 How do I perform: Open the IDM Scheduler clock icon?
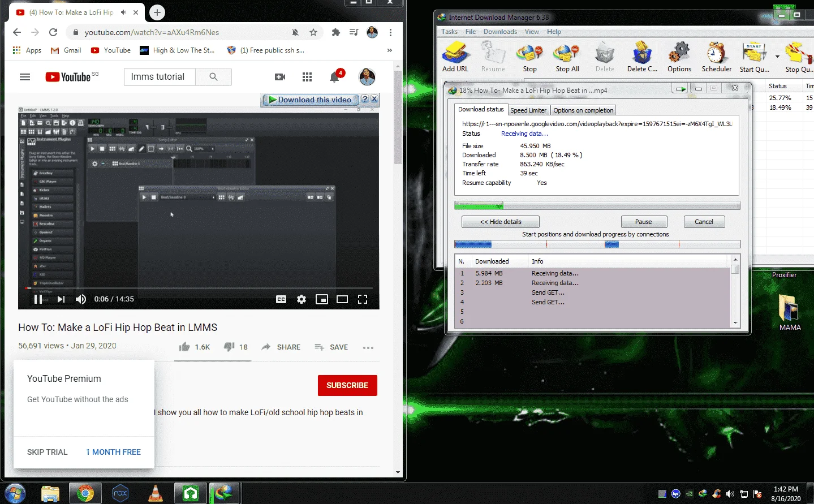[716, 57]
